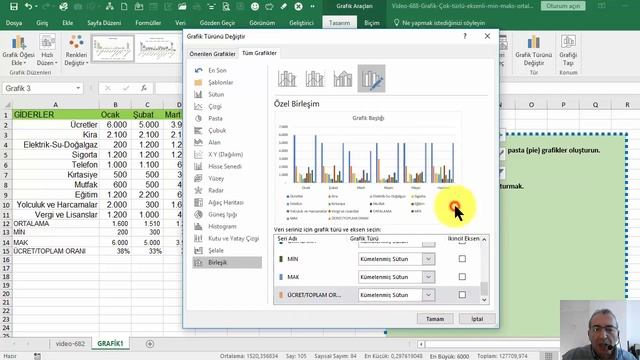This screenshot has height=360, width=640.
Task: Click the 'İptal' button
Action: (477, 319)
